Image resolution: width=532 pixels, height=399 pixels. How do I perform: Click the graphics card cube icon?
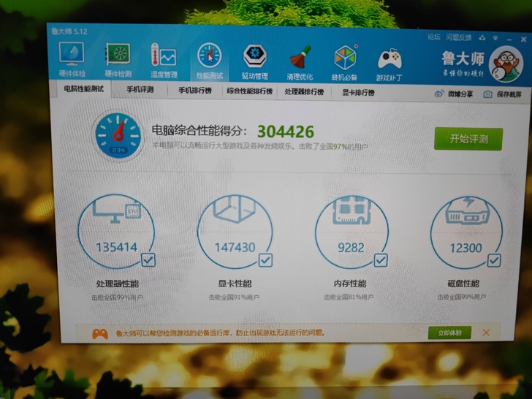(x=235, y=208)
